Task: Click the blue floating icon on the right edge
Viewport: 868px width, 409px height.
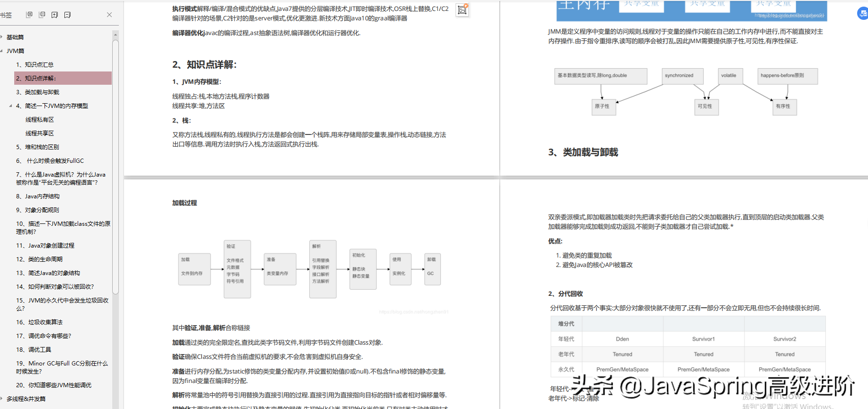Action: point(863,13)
